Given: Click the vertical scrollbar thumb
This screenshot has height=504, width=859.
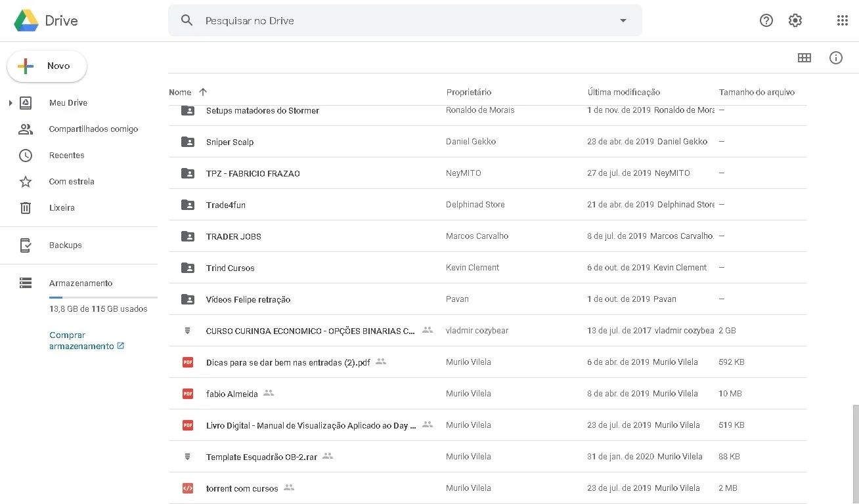Looking at the screenshot, I should (855, 454).
